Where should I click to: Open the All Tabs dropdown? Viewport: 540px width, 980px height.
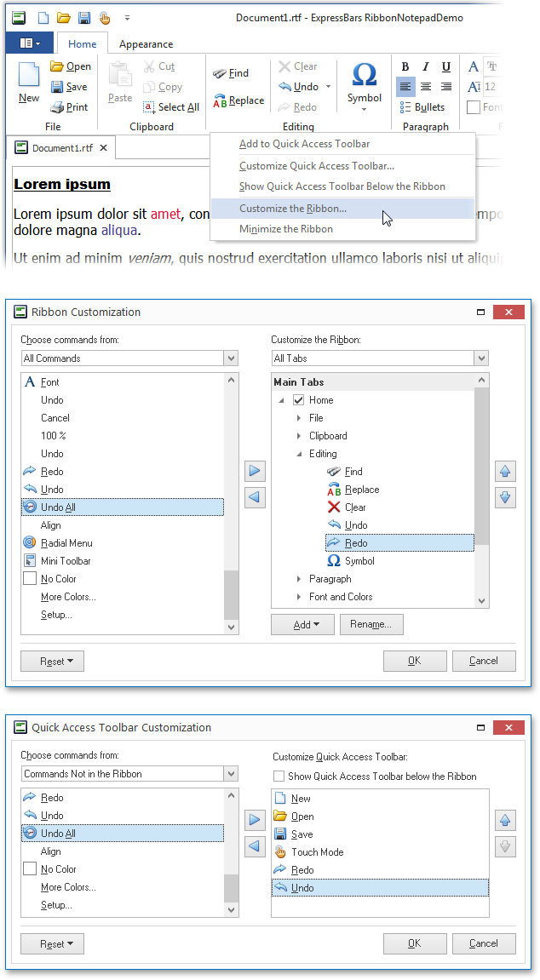click(x=481, y=358)
